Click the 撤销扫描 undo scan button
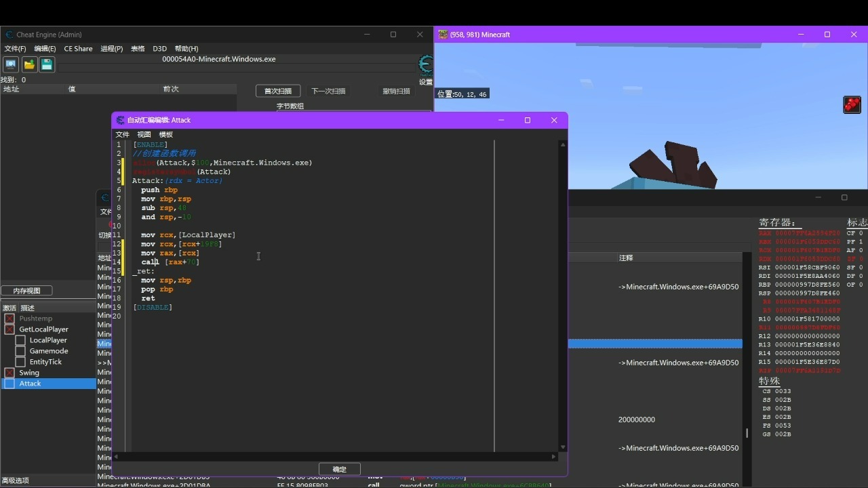The height and width of the screenshot is (488, 868). click(x=397, y=91)
